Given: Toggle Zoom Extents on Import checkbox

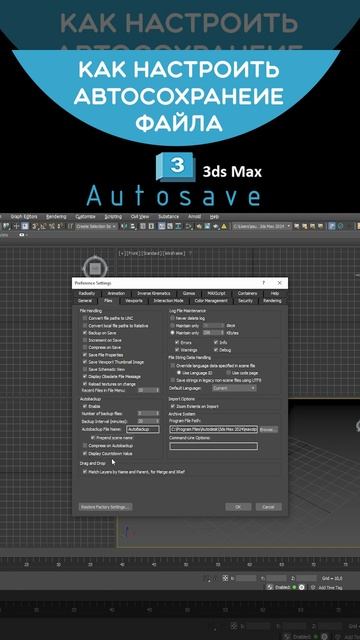Looking at the screenshot, I should (173, 407).
